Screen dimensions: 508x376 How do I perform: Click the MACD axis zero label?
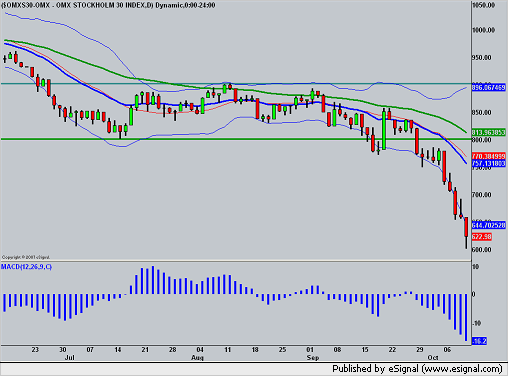click(475, 295)
